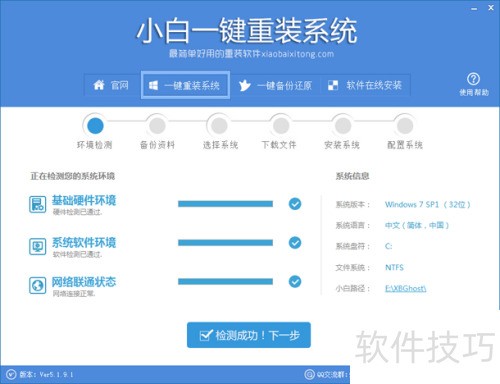Image resolution: width=500 pixels, height=384 pixels.
Task: Click the 环境检测 step circle
Action: pos(95,126)
